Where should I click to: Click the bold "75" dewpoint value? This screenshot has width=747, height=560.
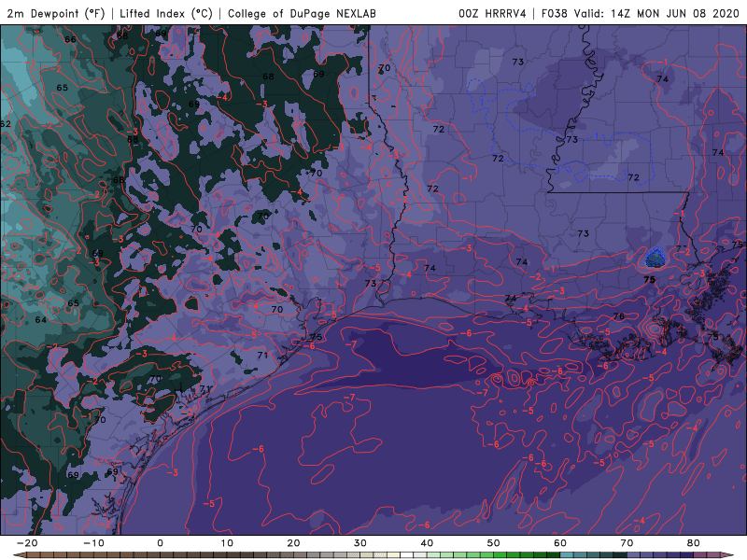(649, 279)
